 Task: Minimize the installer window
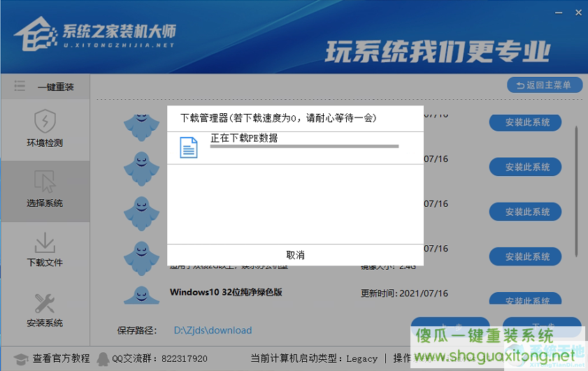pos(559,13)
